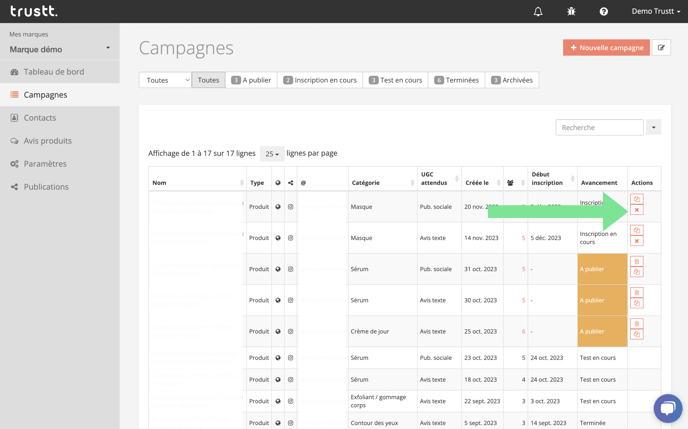This screenshot has height=429, width=688.
Task: Select the Inscription en cours tab
Action: point(320,80)
